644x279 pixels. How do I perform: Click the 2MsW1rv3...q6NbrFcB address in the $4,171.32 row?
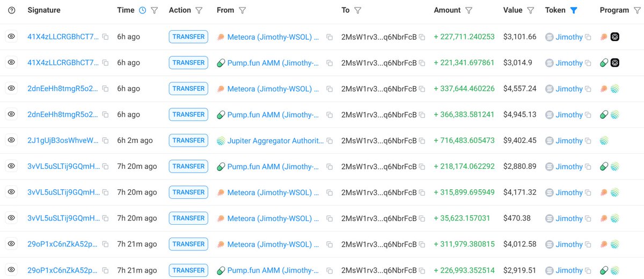pyautogui.click(x=379, y=192)
